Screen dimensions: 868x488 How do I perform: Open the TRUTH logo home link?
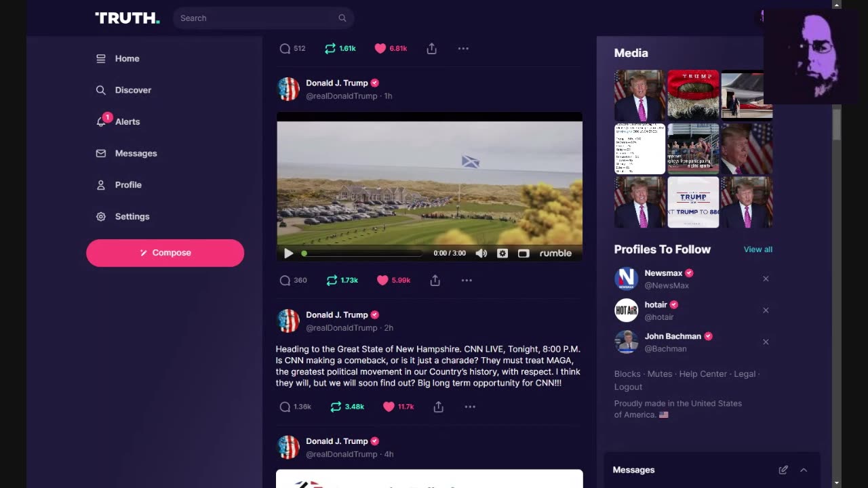127,18
